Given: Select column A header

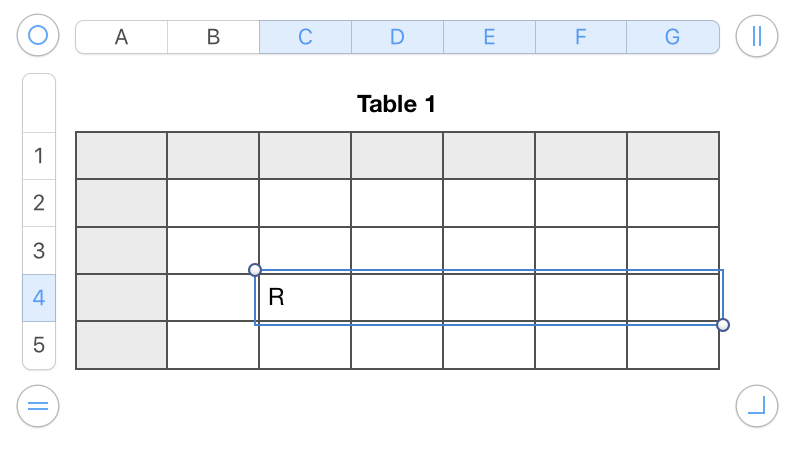Looking at the screenshot, I should point(122,37).
